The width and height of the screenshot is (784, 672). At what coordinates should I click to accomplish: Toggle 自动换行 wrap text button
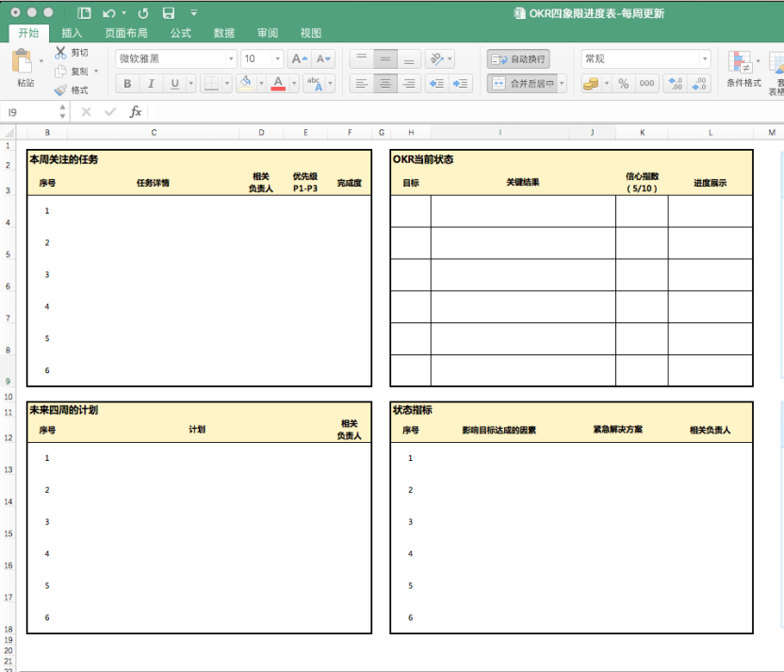518,59
